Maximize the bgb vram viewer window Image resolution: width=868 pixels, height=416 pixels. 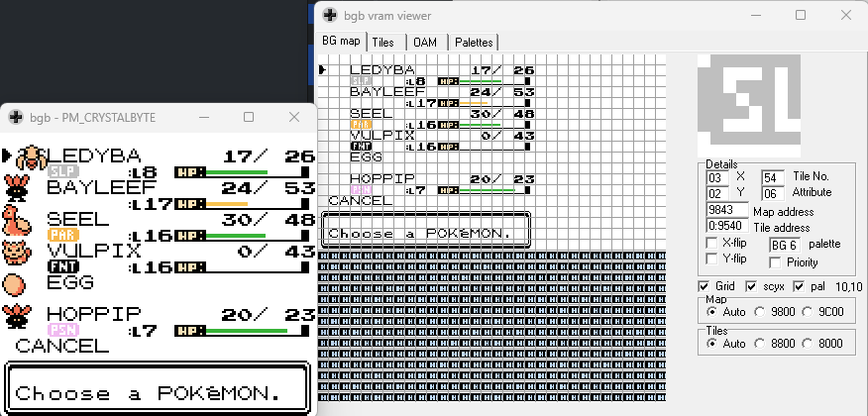[801, 15]
